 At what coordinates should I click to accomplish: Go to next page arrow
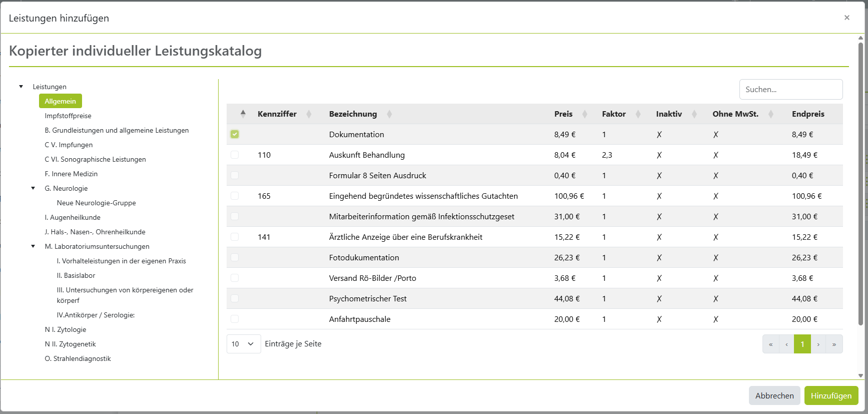pos(818,344)
